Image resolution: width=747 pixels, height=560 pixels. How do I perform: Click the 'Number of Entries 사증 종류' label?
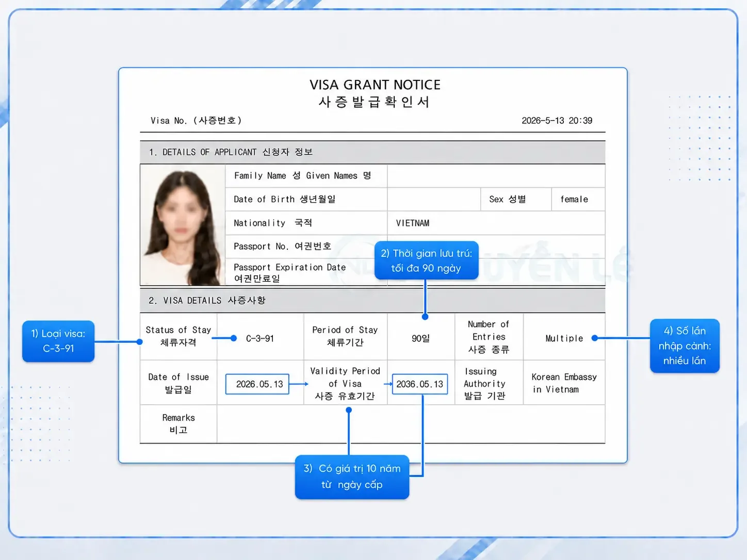click(489, 337)
